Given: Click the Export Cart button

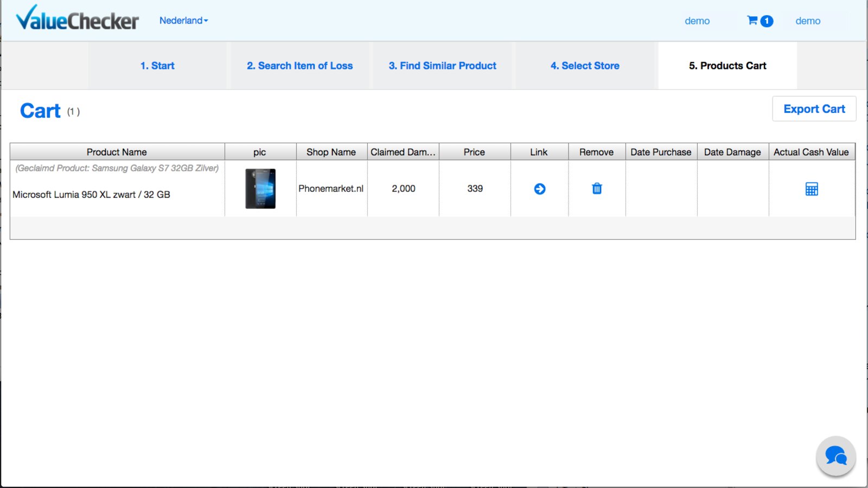Looking at the screenshot, I should [814, 109].
